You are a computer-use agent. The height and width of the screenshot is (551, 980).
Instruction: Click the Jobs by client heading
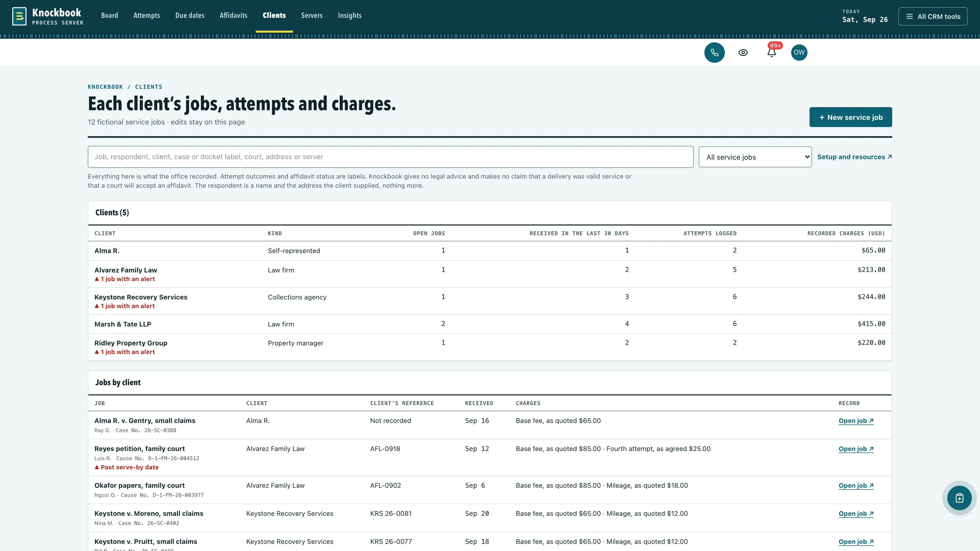click(x=118, y=383)
